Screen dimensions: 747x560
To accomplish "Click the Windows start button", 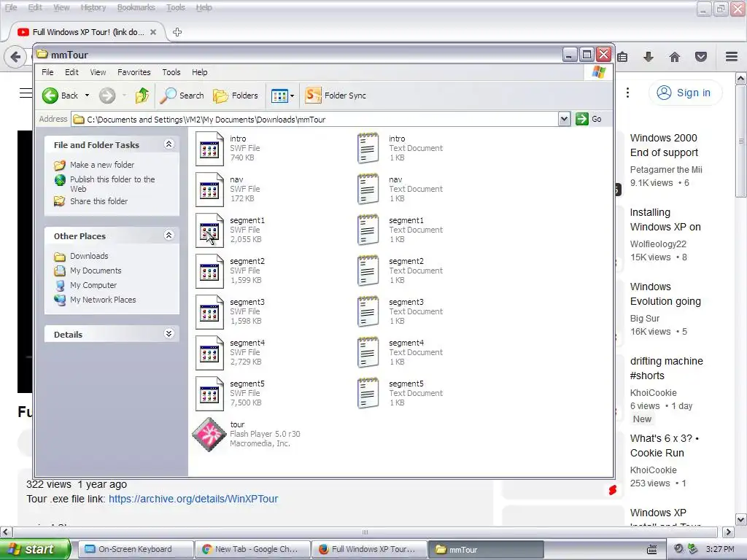I will [x=35, y=549].
